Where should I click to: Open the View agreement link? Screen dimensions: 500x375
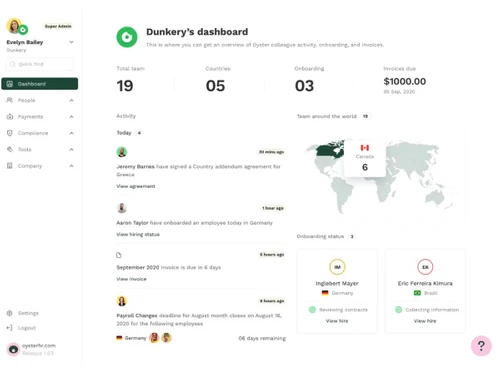pyautogui.click(x=136, y=186)
